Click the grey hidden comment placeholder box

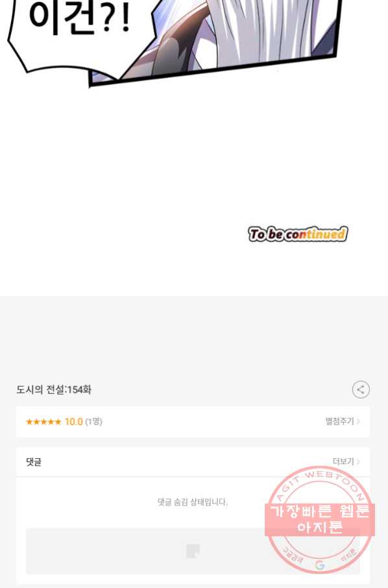pos(193,551)
